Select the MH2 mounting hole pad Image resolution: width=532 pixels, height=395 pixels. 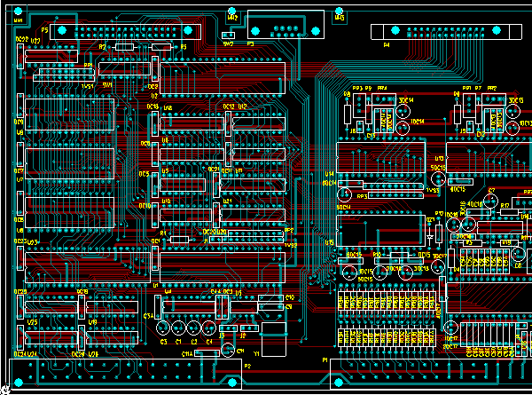(232, 9)
